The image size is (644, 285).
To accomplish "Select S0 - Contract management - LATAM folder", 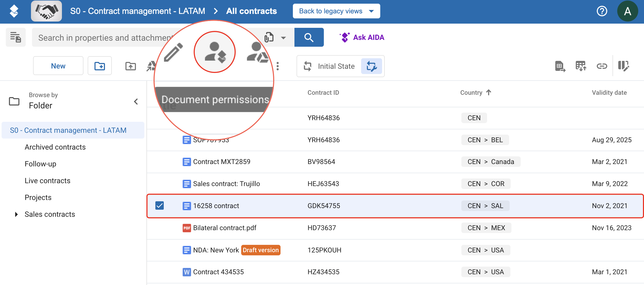I will click(73, 130).
